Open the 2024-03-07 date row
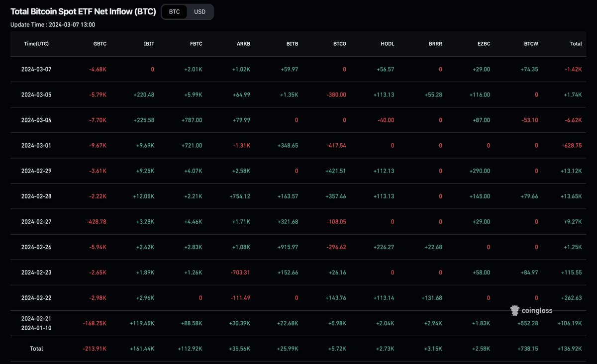 click(36, 70)
